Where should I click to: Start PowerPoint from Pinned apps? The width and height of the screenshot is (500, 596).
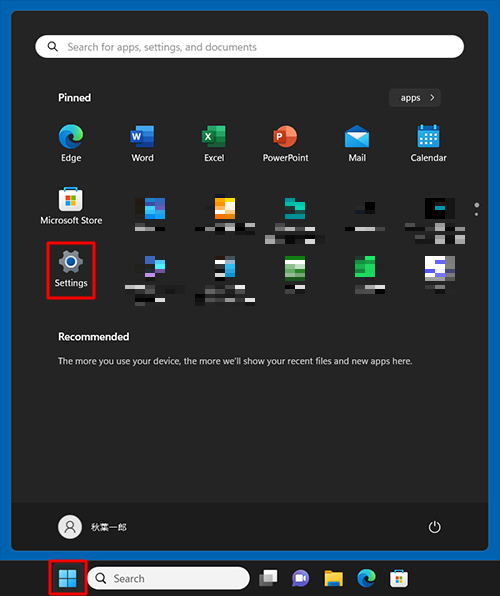pyautogui.click(x=285, y=143)
